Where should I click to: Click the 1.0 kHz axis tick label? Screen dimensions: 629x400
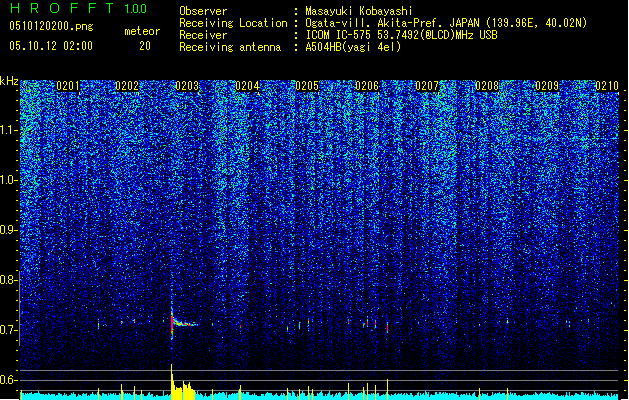[8, 180]
